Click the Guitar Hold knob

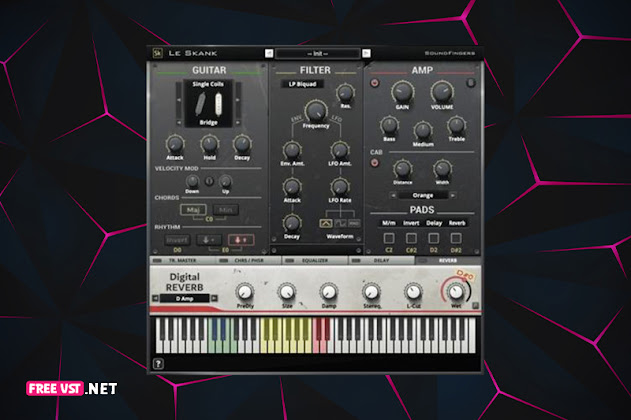209,144
